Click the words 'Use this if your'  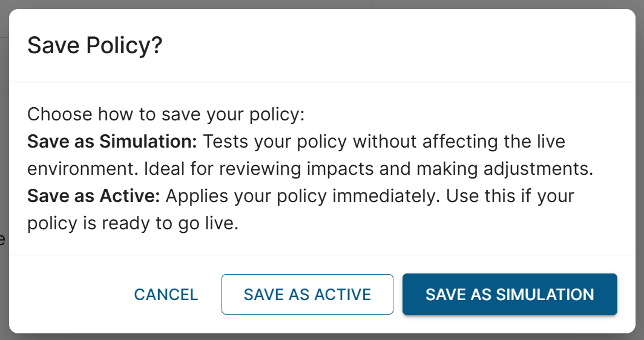pos(504,197)
